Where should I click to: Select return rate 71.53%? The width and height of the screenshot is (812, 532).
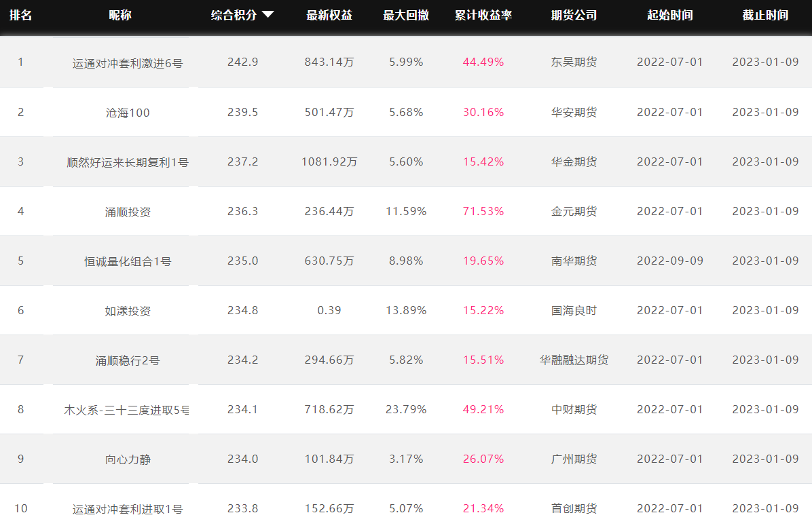coord(483,211)
